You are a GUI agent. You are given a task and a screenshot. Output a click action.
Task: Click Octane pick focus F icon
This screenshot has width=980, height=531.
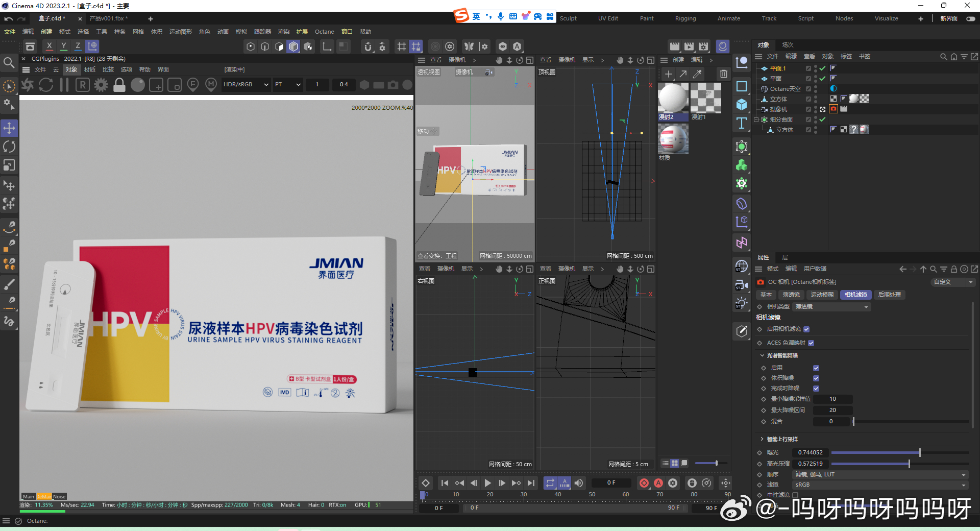193,85
